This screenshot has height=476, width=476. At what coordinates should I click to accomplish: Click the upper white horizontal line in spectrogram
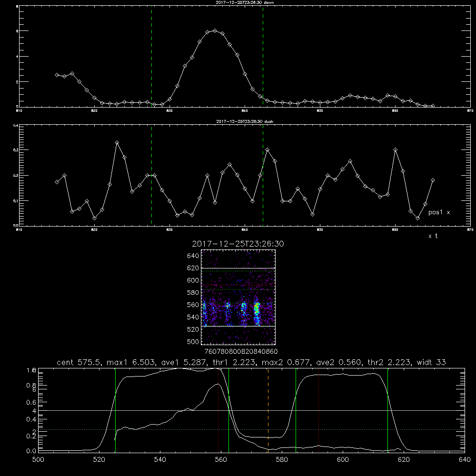[x=238, y=268]
